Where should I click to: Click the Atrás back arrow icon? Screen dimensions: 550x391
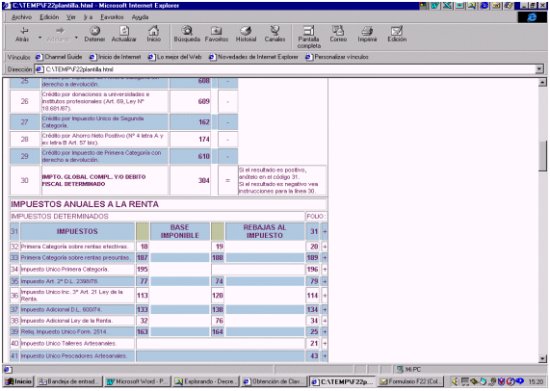23,31
